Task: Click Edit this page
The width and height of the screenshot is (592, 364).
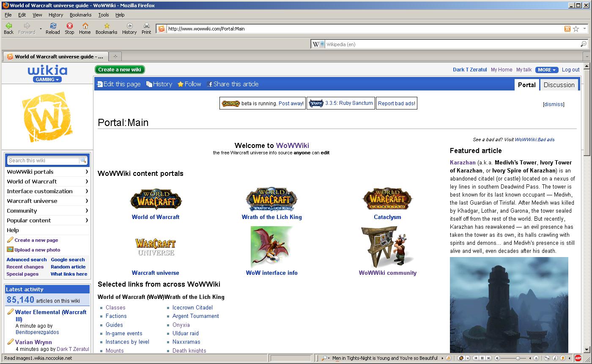Action: point(119,84)
